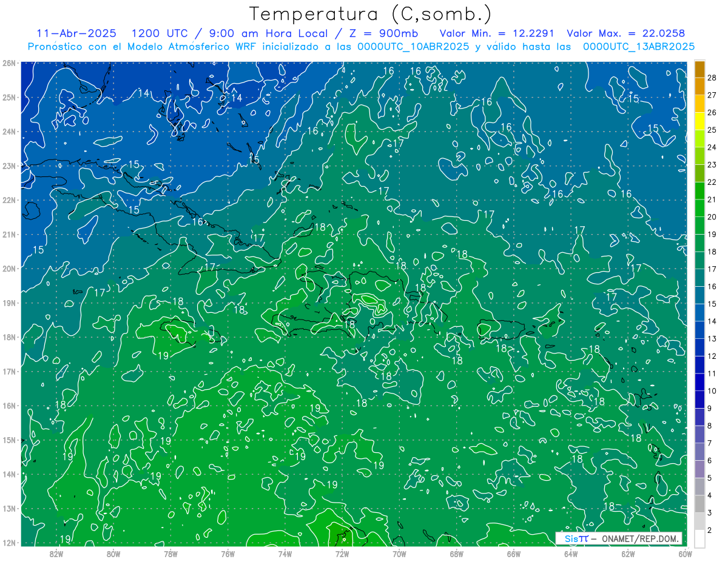Click the "0000UTC_10ABR2025" initialization text

(413, 47)
